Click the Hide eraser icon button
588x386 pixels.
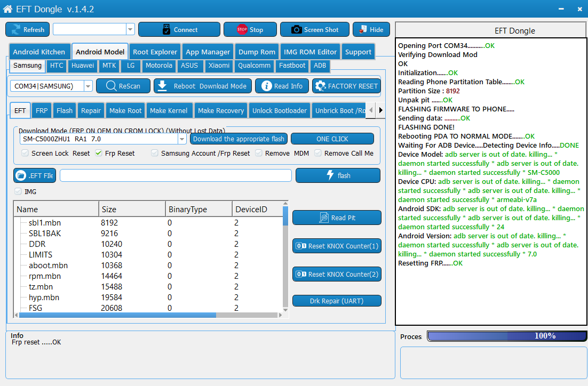[362, 30]
